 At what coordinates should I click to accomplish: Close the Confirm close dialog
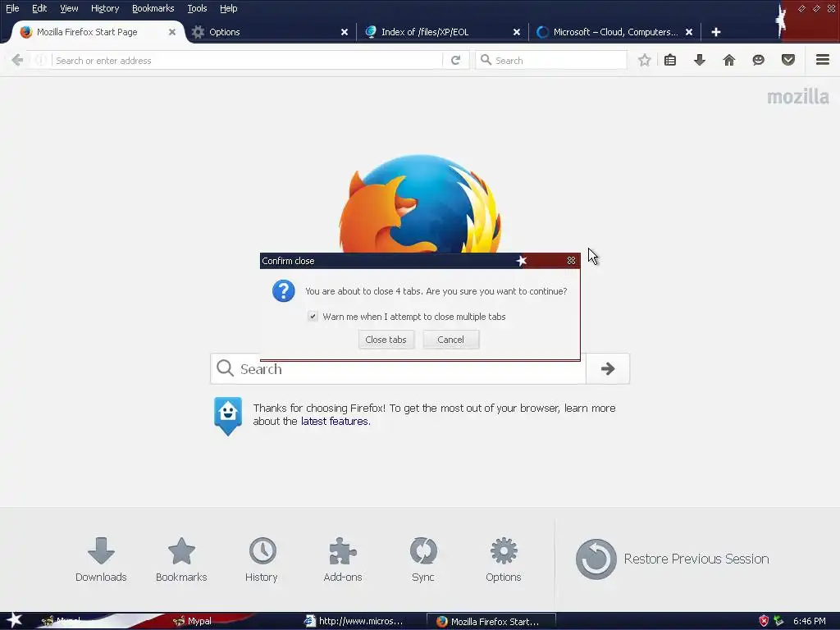(571, 260)
